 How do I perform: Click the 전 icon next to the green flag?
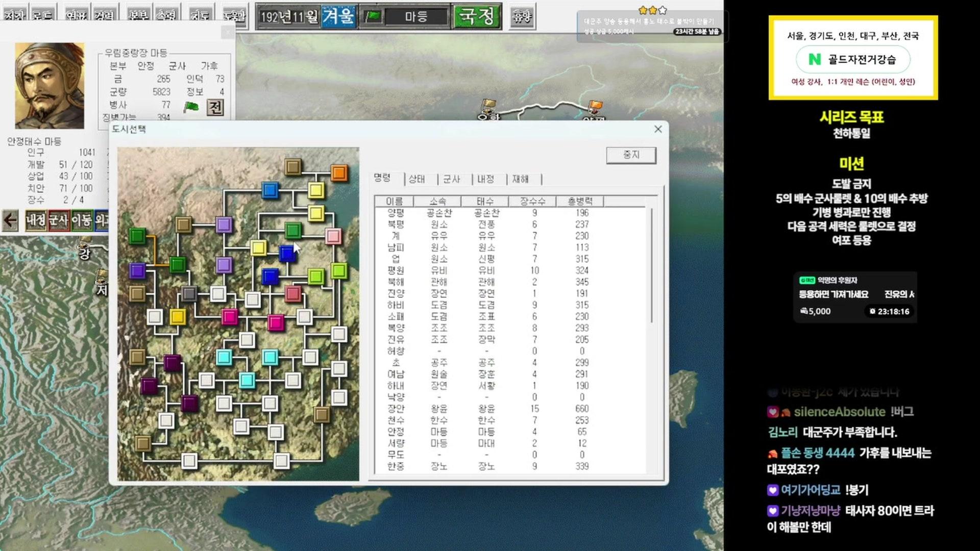[215, 107]
